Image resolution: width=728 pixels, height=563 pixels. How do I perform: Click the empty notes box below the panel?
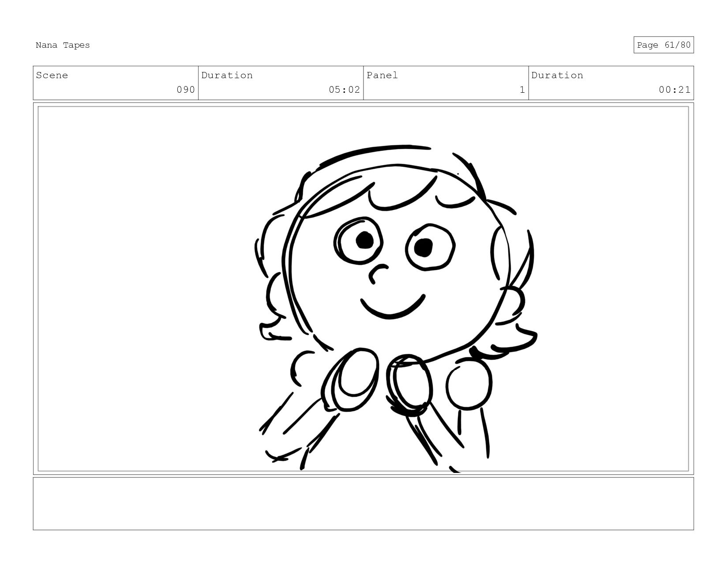(363, 503)
